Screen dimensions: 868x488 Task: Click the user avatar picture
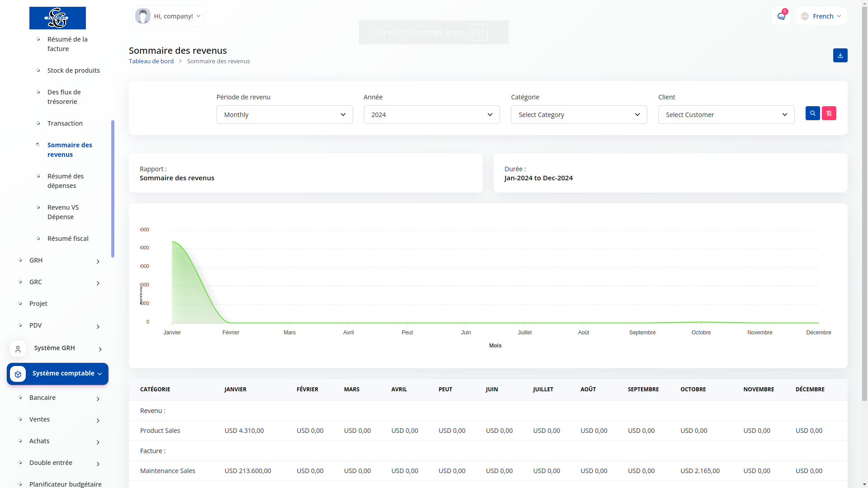[143, 16]
